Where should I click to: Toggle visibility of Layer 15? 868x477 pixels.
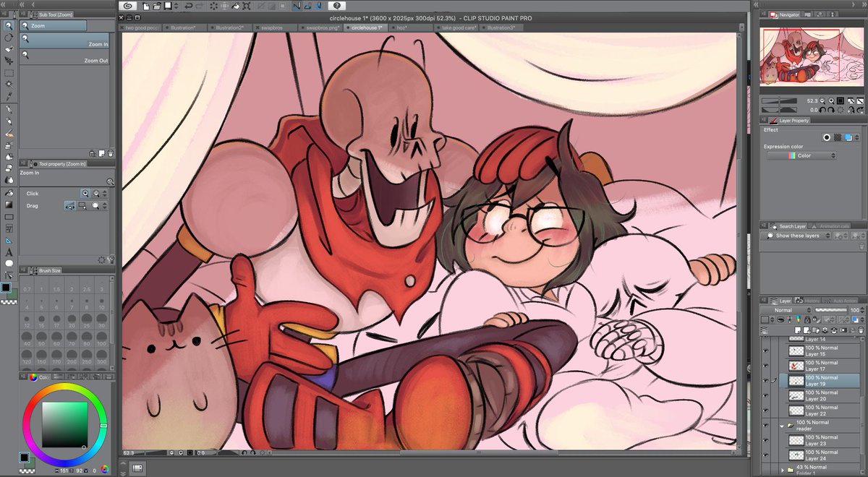(766, 351)
